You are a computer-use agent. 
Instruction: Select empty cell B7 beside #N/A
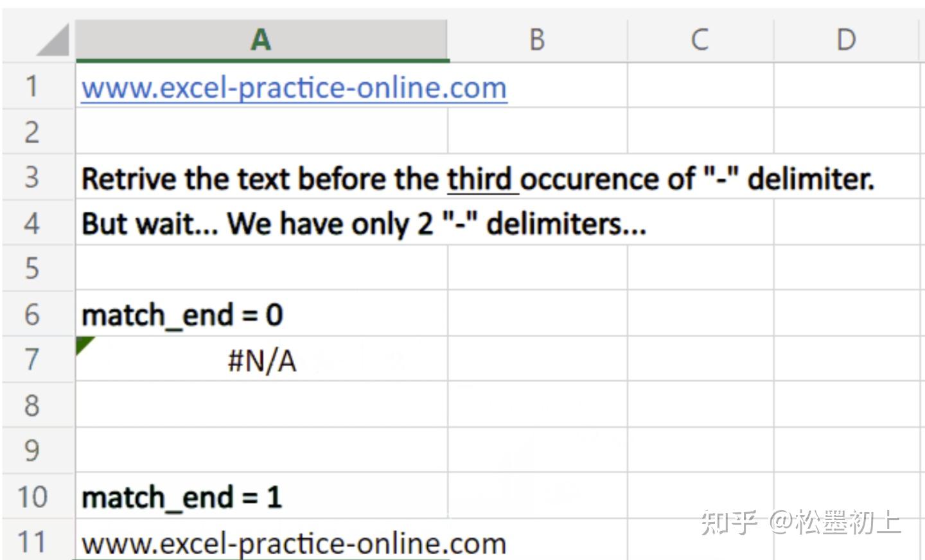(537, 360)
